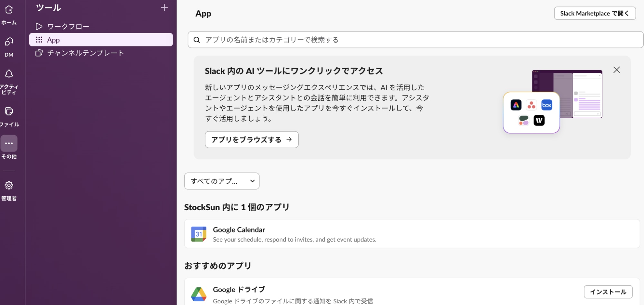The width and height of the screenshot is (644, 305).
Task: Click the ファイル icon in the sidebar
Action: click(9, 112)
